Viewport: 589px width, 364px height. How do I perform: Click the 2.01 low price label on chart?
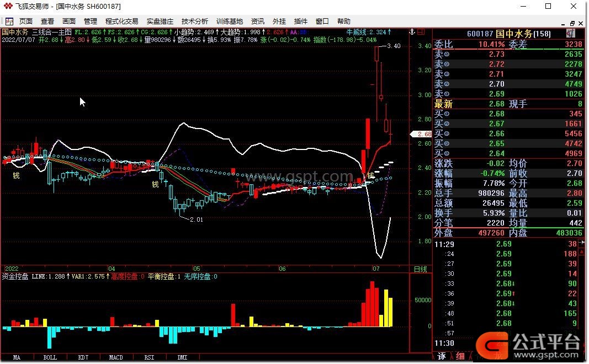click(x=197, y=220)
